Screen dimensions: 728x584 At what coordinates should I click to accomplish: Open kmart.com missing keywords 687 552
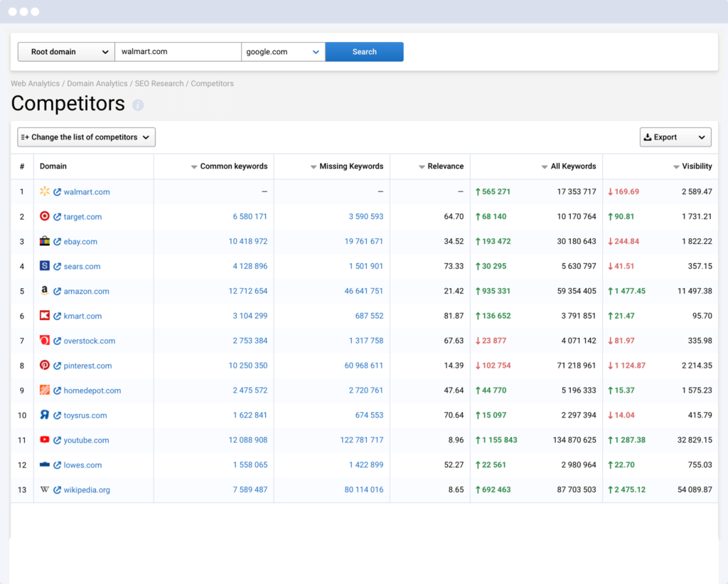(370, 316)
